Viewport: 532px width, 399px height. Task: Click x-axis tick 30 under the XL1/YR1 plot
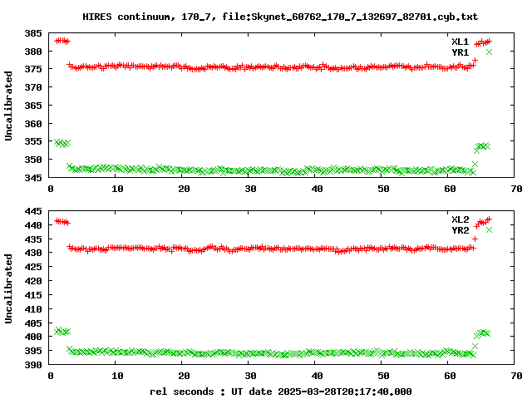coord(250,189)
